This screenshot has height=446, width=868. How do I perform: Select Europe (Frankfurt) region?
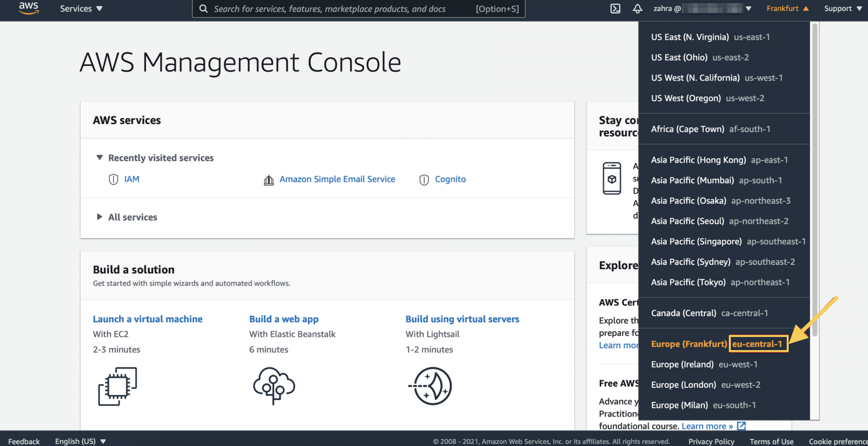point(724,343)
